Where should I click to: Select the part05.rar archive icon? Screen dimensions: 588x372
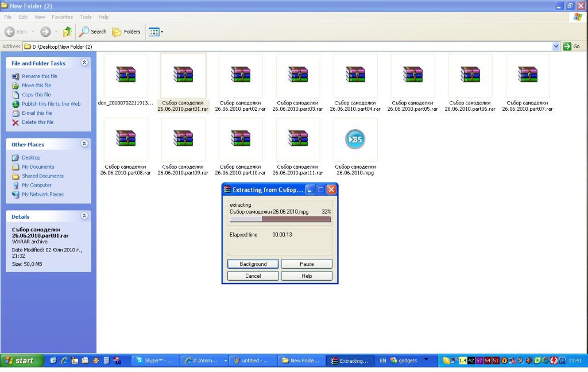tap(413, 75)
